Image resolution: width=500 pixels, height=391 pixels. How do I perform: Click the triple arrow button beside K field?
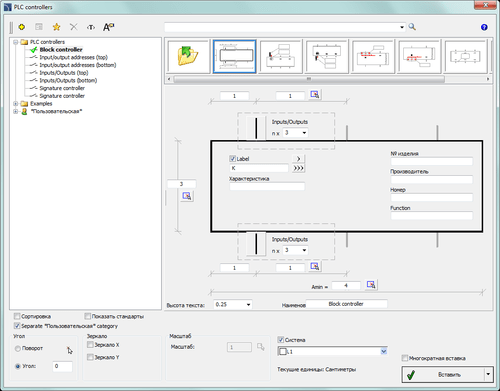click(298, 168)
